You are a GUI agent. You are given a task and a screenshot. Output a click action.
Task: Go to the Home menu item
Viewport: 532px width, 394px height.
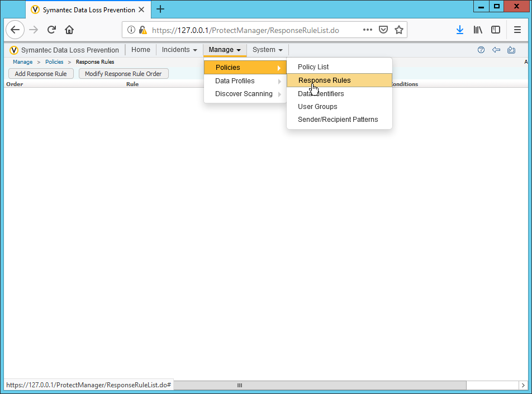140,50
